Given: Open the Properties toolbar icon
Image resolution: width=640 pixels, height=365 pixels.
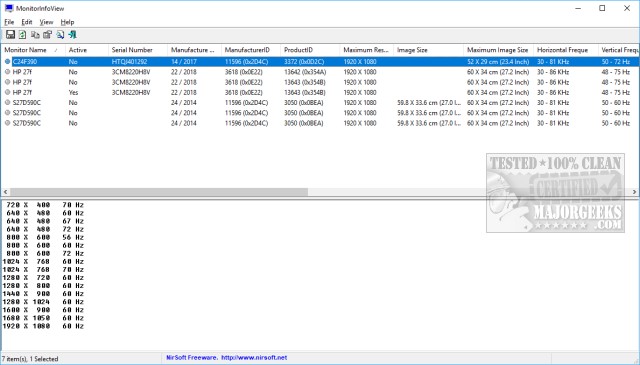Looking at the screenshot, I should pyautogui.click(x=48, y=35).
